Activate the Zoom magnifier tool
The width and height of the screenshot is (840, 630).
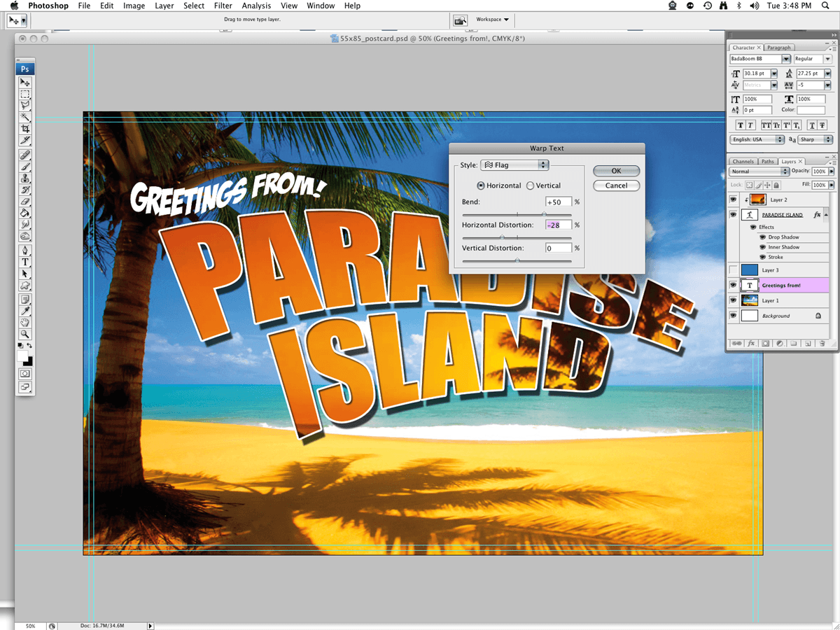[25, 335]
